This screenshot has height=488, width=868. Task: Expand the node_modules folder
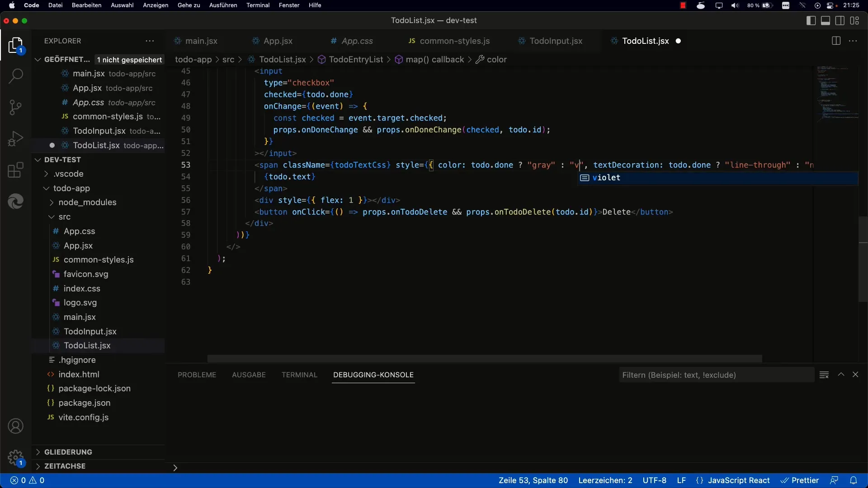click(52, 202)
